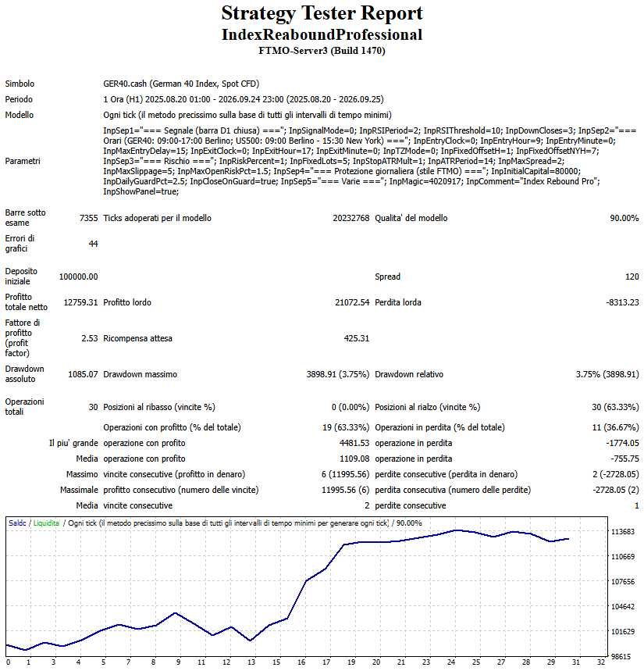
Task: Select the gross profit value '21072.54'
Action: pyautogui.click(x=352, y=302)
